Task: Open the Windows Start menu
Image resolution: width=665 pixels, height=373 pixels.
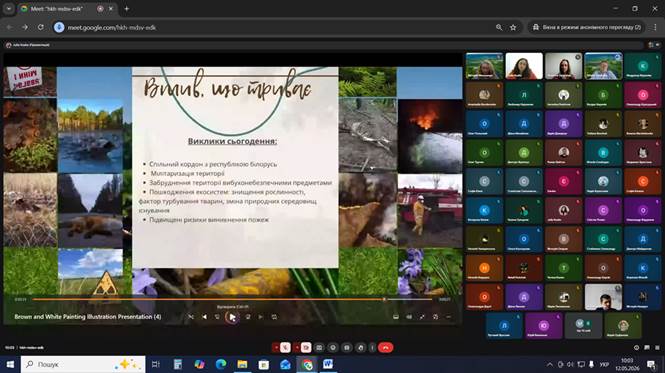Action: pyautogui.click(x=10, y=365)
